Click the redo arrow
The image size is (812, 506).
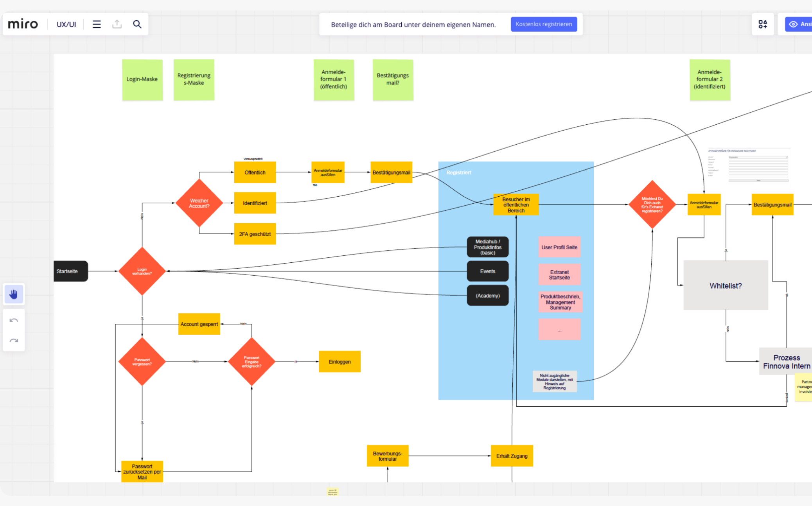(14, 340)
